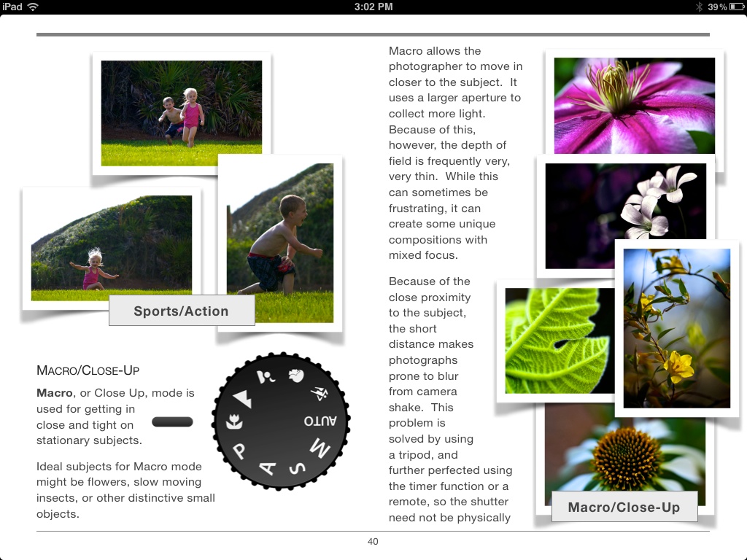
Task: Select the landscape mountain icon on the dial
Action: point(243,399)
